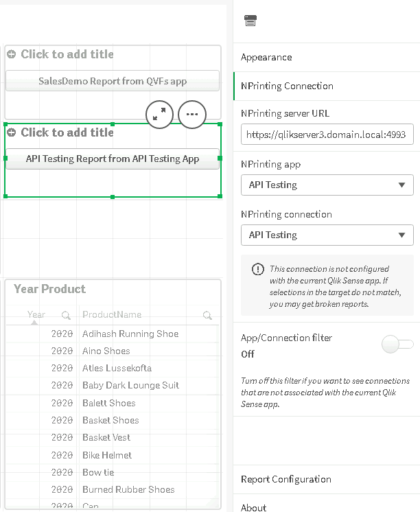Click the NPrinting server URL field

point(327,135)
